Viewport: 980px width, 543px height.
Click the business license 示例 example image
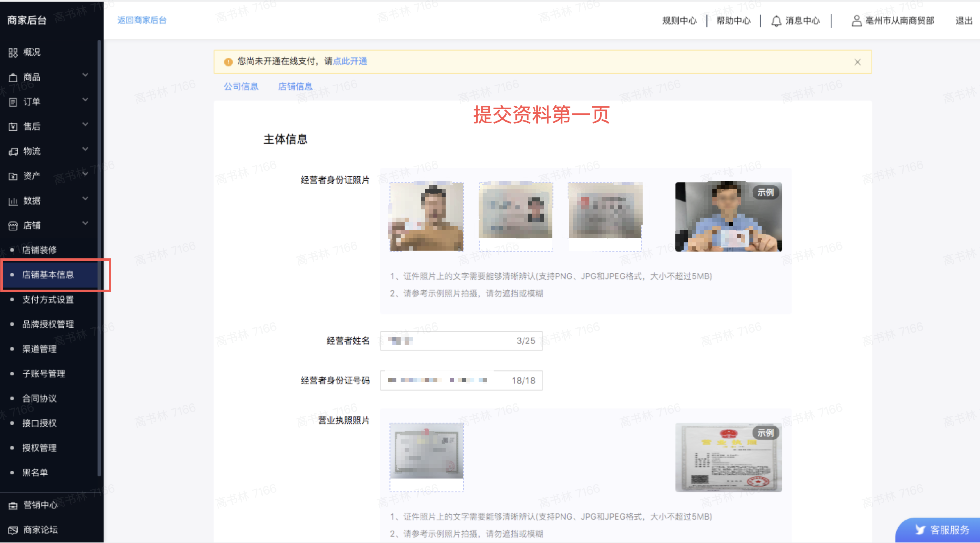click(728, 458)
